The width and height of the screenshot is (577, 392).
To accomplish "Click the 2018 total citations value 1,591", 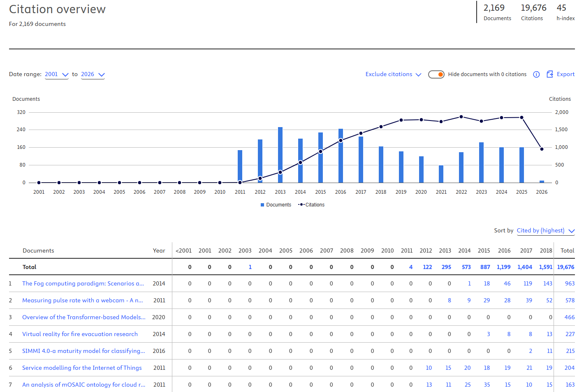I will coord(546,267).
